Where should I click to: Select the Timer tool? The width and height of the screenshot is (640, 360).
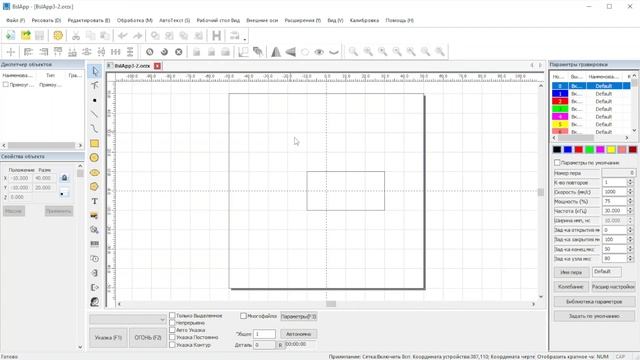pyautogui.click(x=94, y=259)
